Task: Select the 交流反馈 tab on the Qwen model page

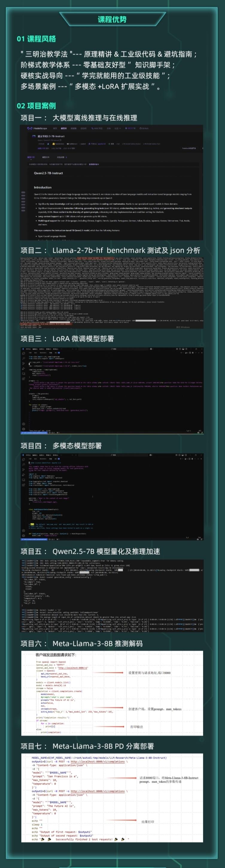Action: point(61,157)
